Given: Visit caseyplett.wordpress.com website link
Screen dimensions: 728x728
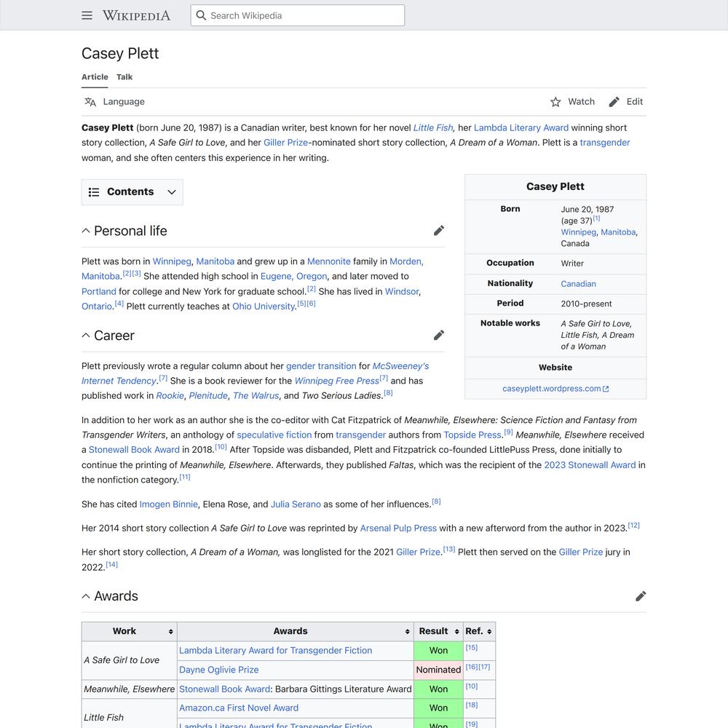Looking at the screenshot, I should tap(552, 389).
